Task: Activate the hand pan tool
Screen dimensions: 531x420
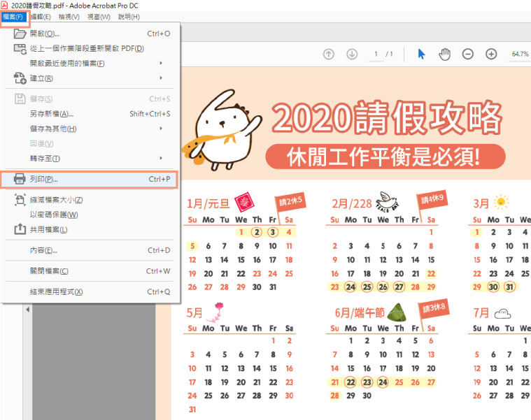Action: click(x=445, y=54)
